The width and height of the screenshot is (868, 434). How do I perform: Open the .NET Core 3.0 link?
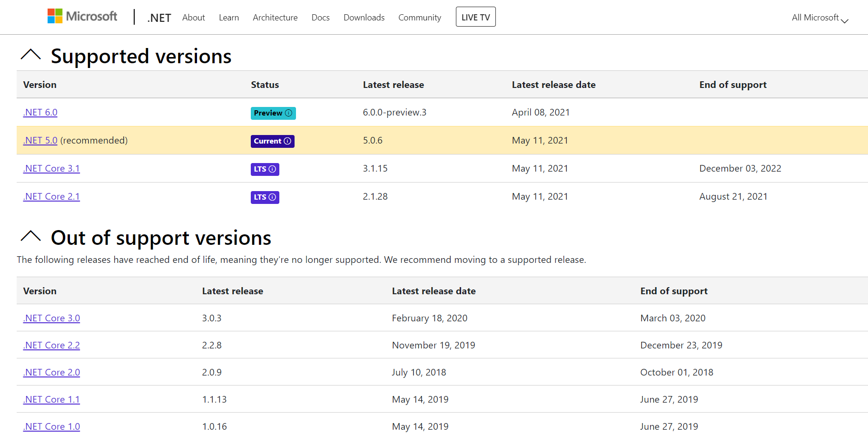point(51,318)
